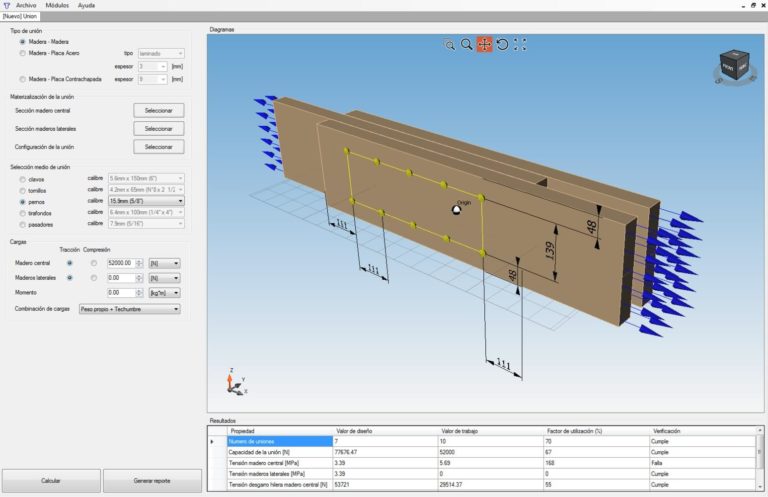The height and width of the screenshot is (497, 768).
Task: Click the Valor de diseño column header
Action: (x=385, y=431)
